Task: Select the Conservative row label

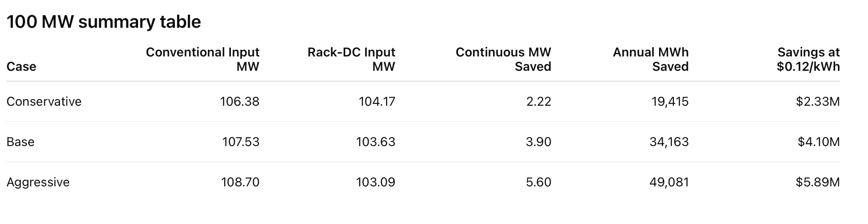Action: pos(44,102)
